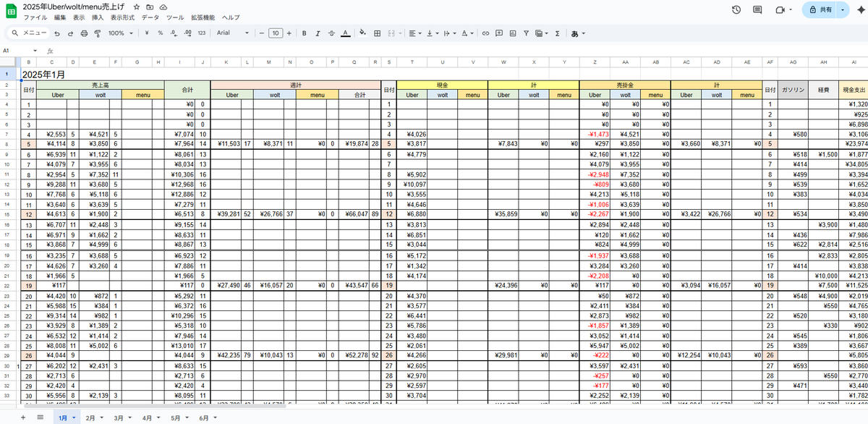Open the ツール menu
The width and height of the screenshot is (868, 424).
[175, 17]
